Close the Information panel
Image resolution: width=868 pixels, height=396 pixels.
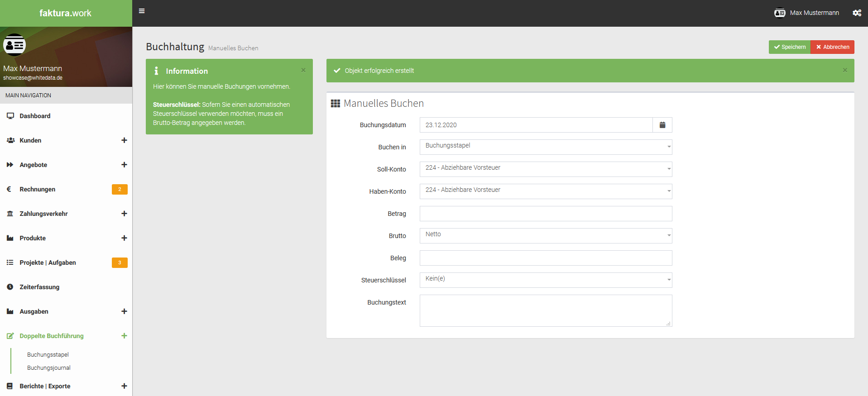click(303, 70)
